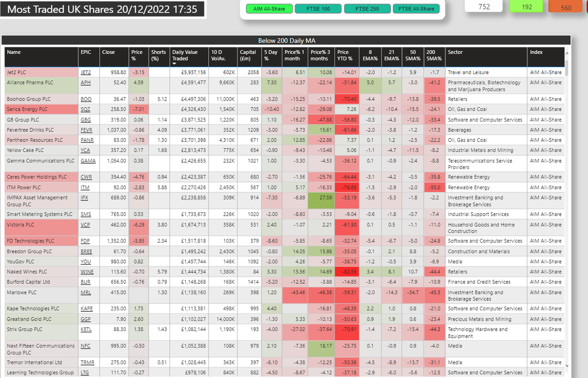
Task: Open the JET2 EPIC link
Action: point(85,73)
